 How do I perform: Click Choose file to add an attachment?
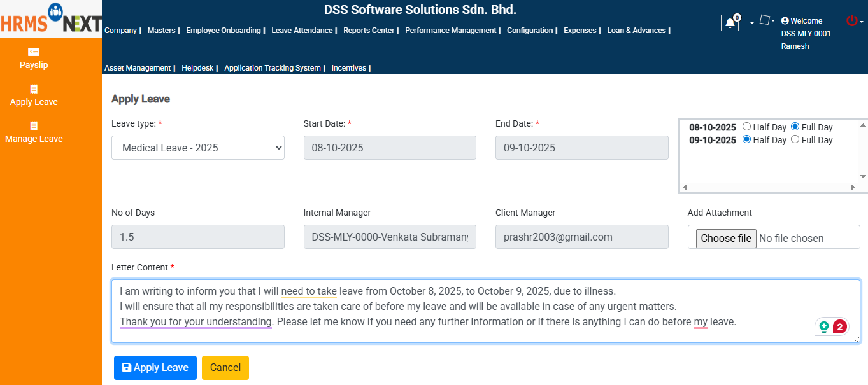(x=725, y=237)
